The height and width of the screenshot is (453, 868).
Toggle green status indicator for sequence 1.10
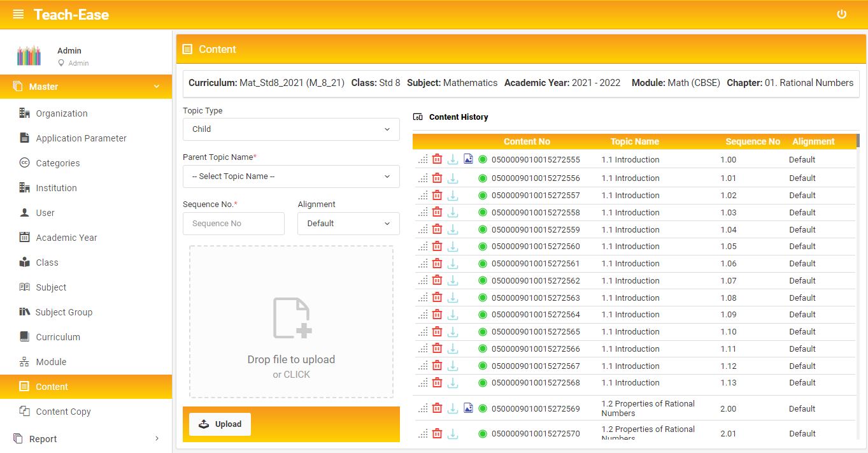[482, 331]
